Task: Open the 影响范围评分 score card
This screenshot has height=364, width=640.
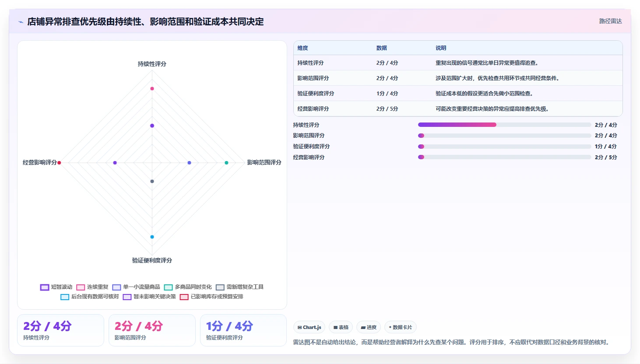Action: pos(152,330)
